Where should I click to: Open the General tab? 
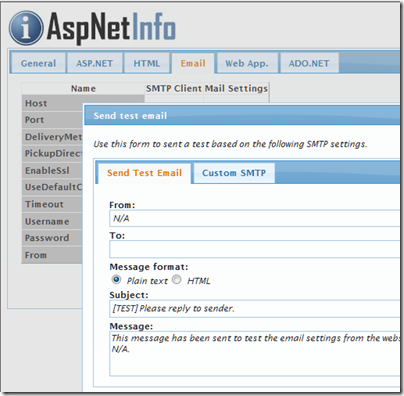38,63
